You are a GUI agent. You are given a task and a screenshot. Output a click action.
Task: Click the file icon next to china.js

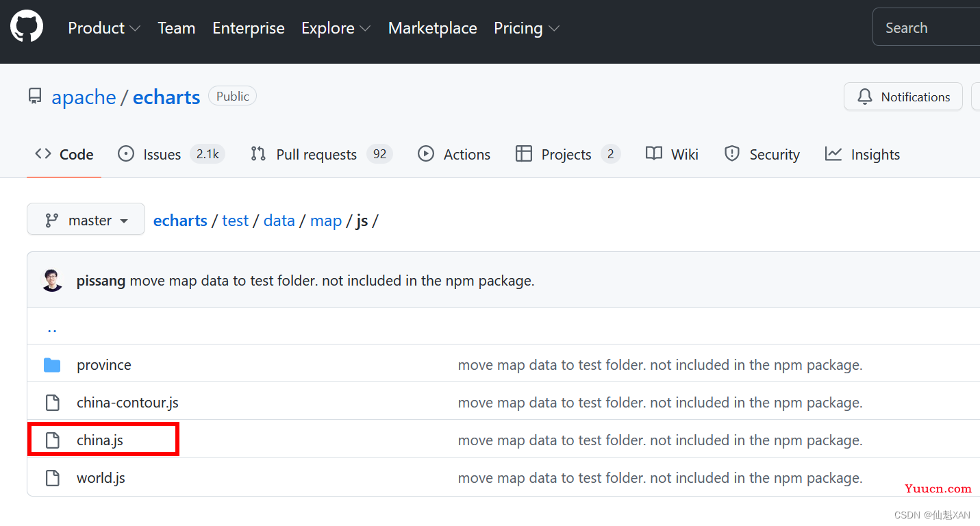point(52,440)
